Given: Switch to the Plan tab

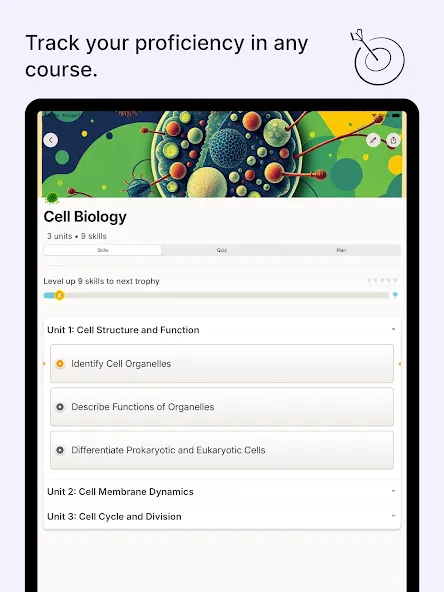Looking at the screenshot, I should click(341, 250).
